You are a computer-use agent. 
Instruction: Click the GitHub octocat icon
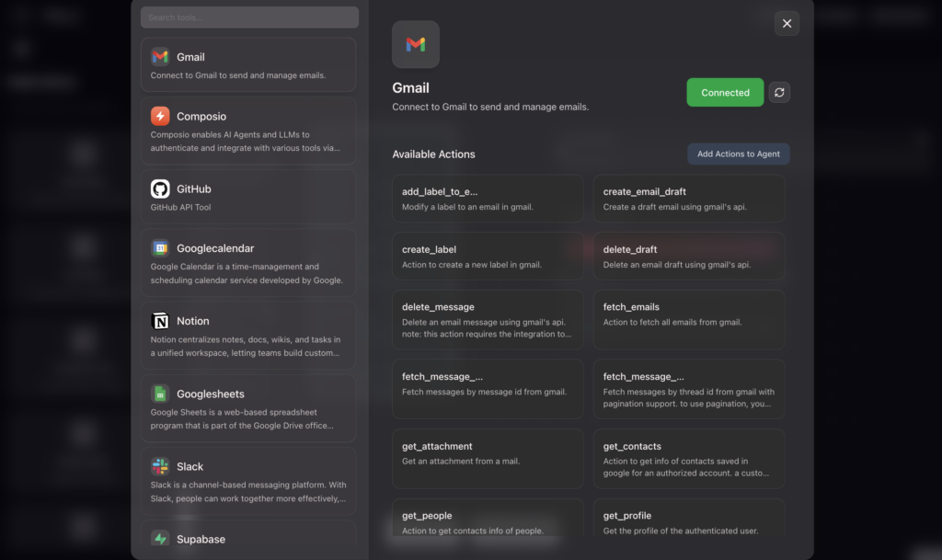click(x=160, y=189)
